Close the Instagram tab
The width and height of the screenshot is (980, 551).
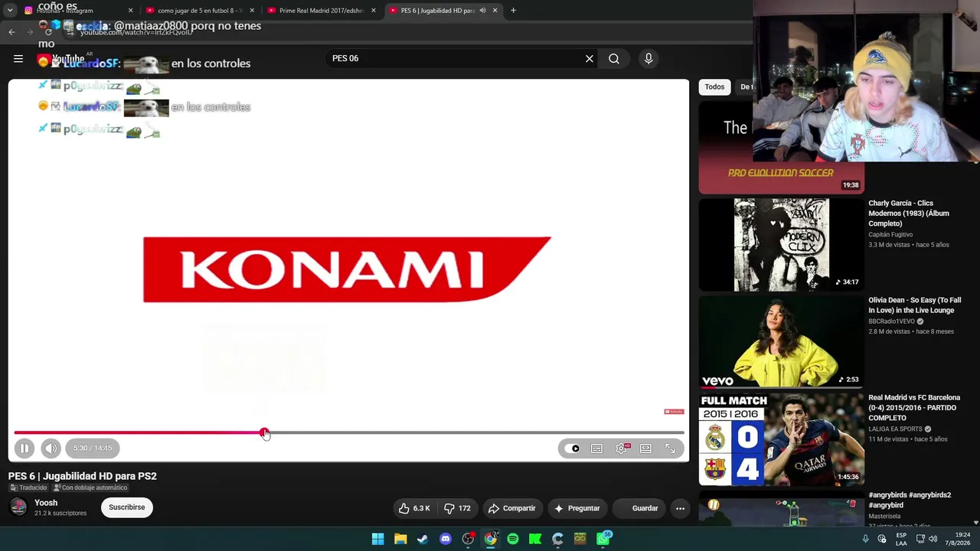point(130,11)
